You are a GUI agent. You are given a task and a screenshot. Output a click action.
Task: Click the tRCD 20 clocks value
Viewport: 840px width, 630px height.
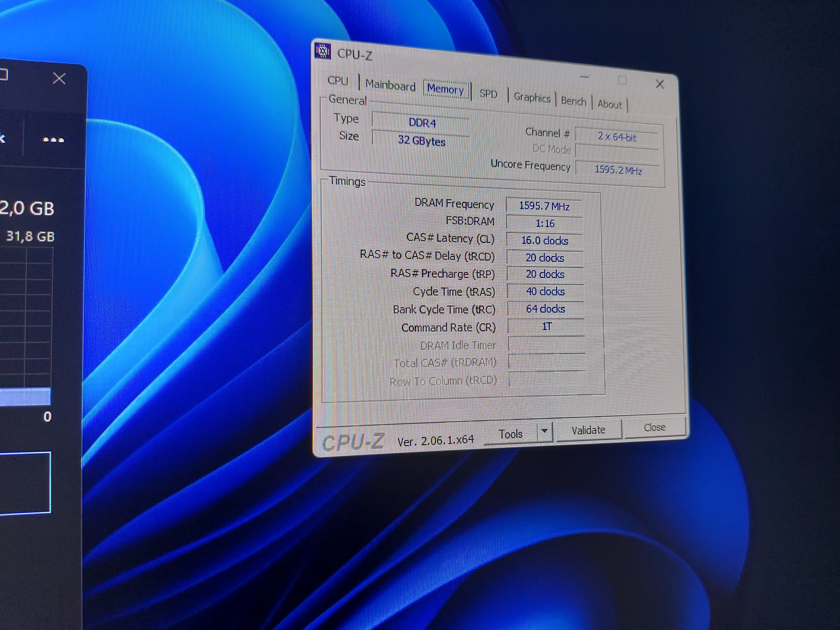545,258
